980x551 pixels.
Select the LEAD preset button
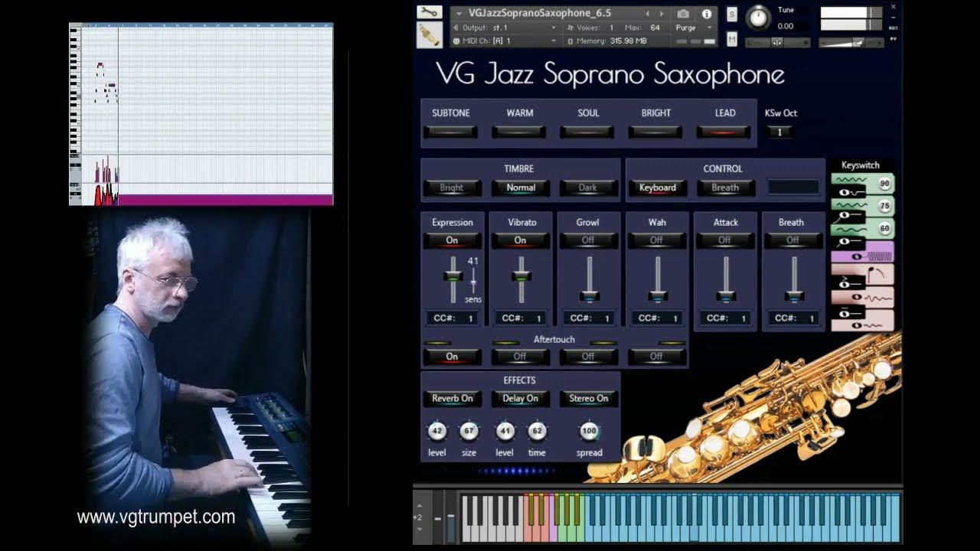[x=724, y=132]
